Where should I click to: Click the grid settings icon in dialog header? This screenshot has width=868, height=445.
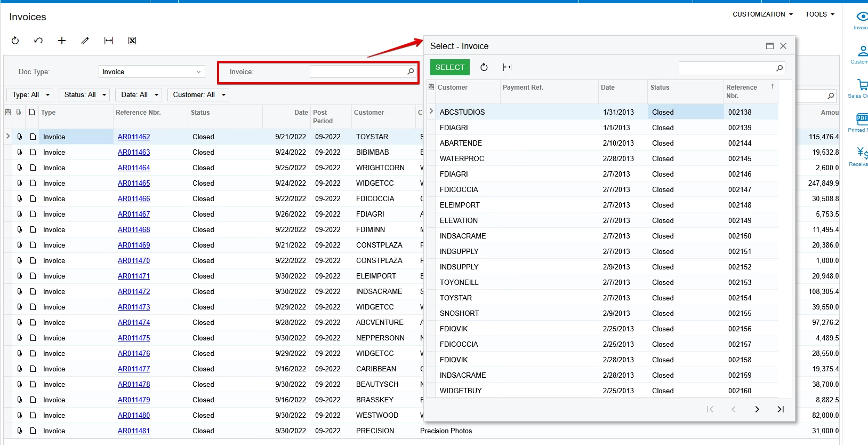click(431, 87)
